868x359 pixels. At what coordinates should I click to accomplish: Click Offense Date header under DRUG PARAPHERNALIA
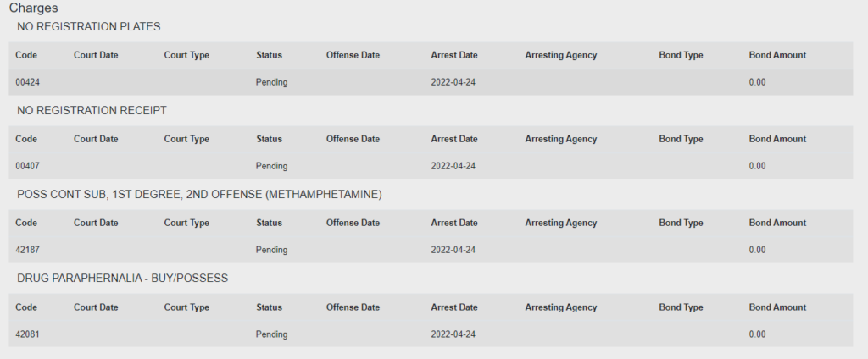pos(353,307)
